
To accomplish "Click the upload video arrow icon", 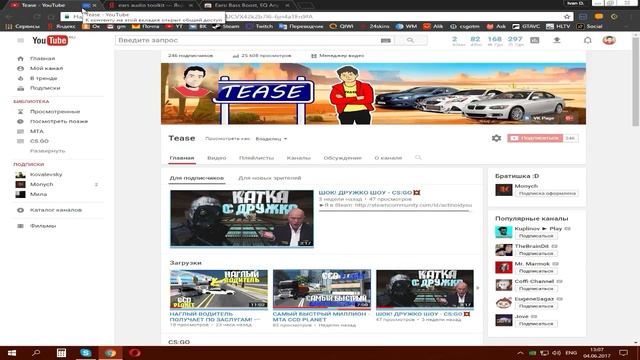I will click(557, 40).
